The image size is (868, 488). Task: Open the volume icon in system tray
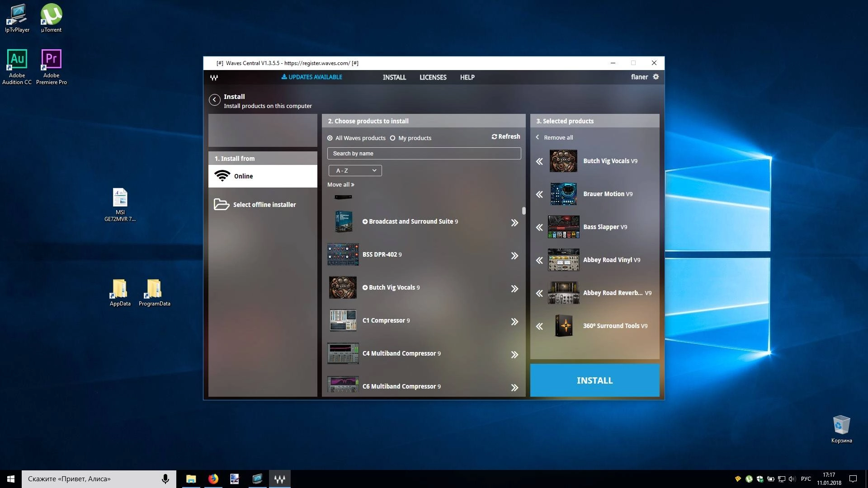coord(792,479)
